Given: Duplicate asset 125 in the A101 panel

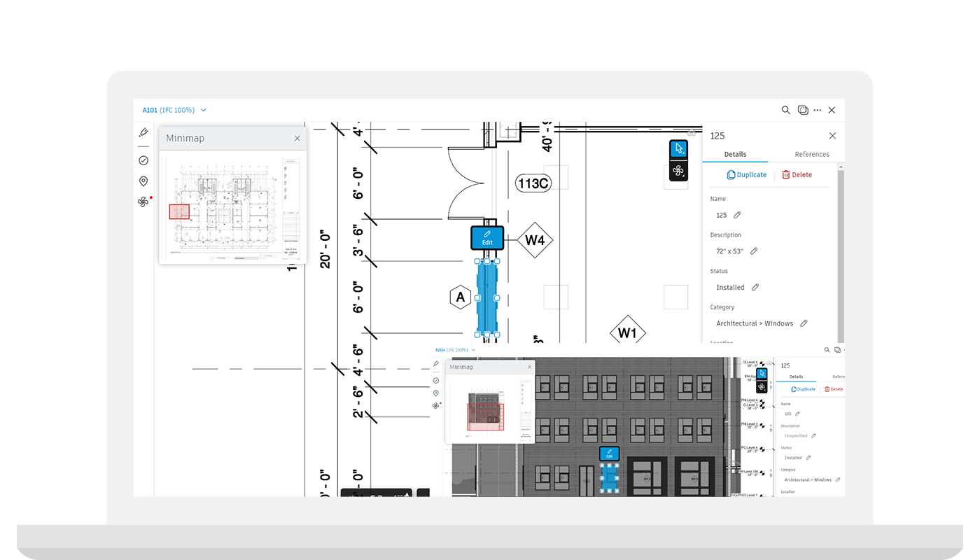Looking at the screenshot, I should (747, 175).
